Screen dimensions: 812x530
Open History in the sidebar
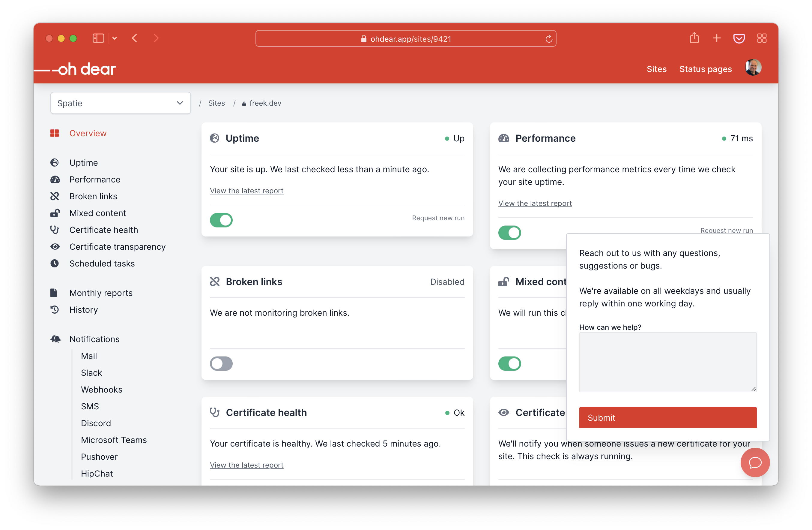(84, 309)
